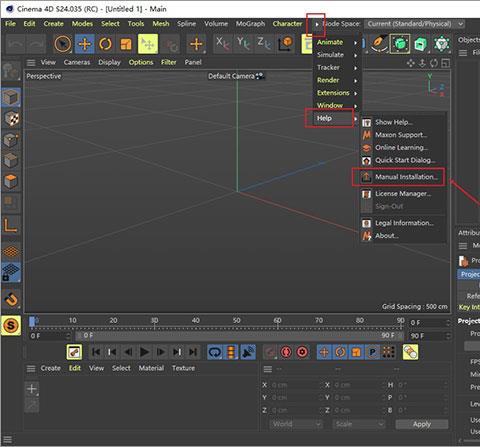
Task: Click the green Extrude generator cube icon
Action: pyautogui.click(x=421, y=43)
